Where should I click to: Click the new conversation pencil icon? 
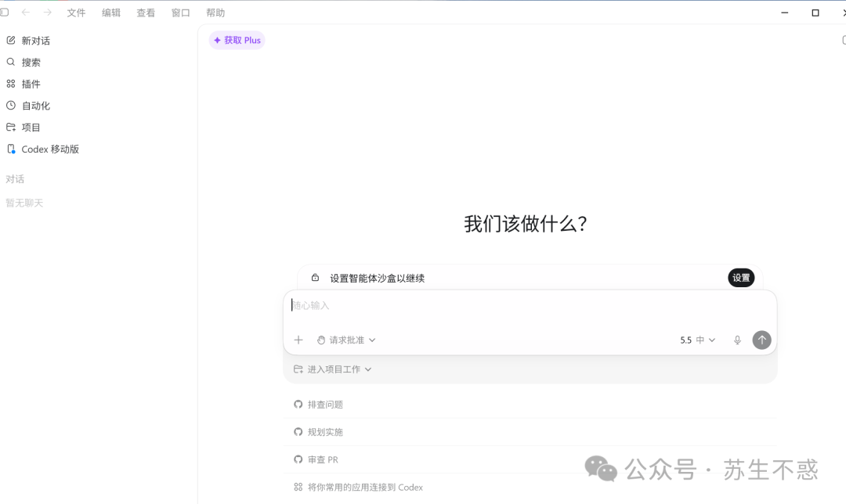[11, 41]
